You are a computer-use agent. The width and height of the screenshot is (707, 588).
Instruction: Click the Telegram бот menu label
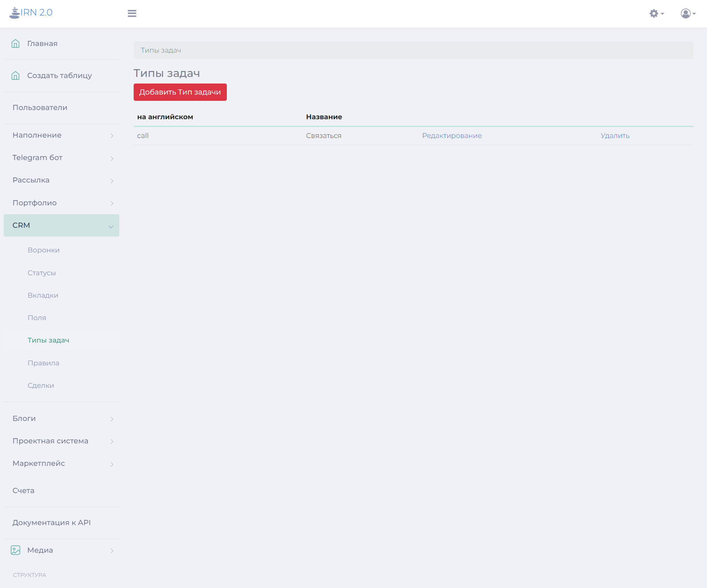pyautogui.click(x=38, y=157)
